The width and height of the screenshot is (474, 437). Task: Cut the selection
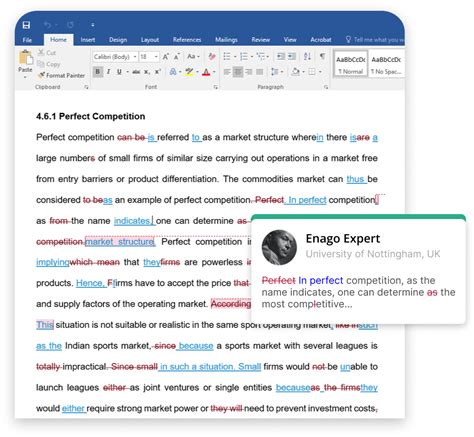(x=47, y=53)
